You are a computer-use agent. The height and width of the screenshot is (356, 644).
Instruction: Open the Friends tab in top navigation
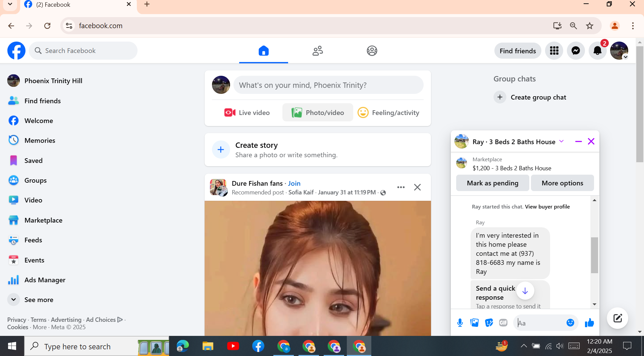click(x=318, y=51)
